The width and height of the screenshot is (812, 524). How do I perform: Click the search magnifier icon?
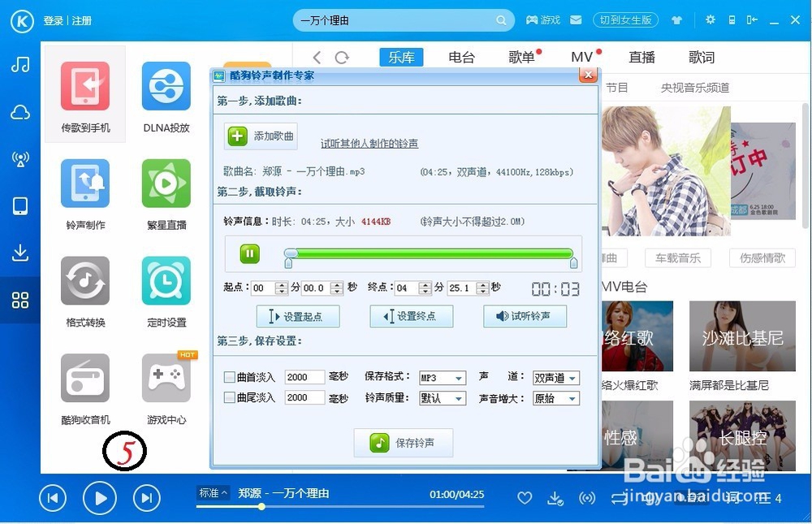(x=501, y=21)
